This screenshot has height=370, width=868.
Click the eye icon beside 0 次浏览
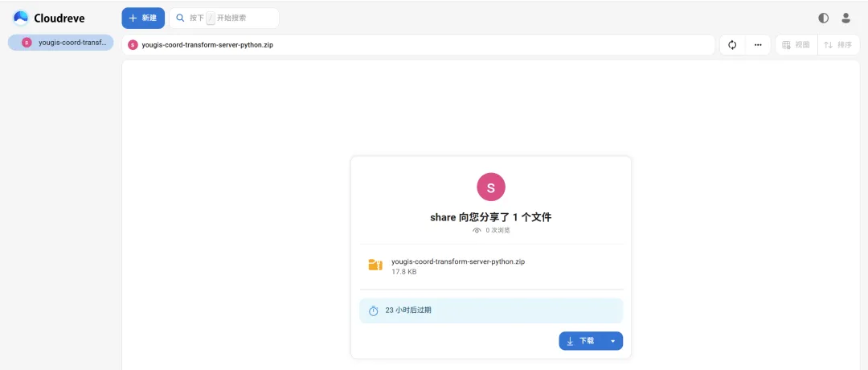[x=477, y=230]
